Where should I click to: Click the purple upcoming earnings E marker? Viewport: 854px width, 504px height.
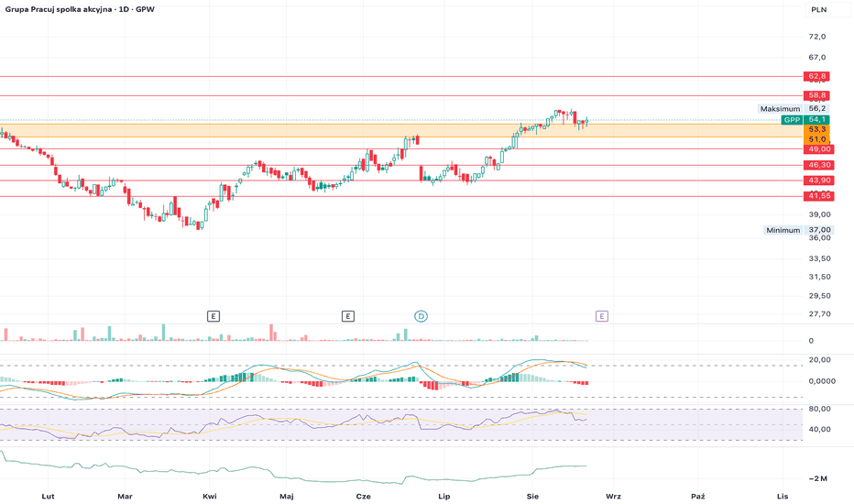click(x=601, y=316)
